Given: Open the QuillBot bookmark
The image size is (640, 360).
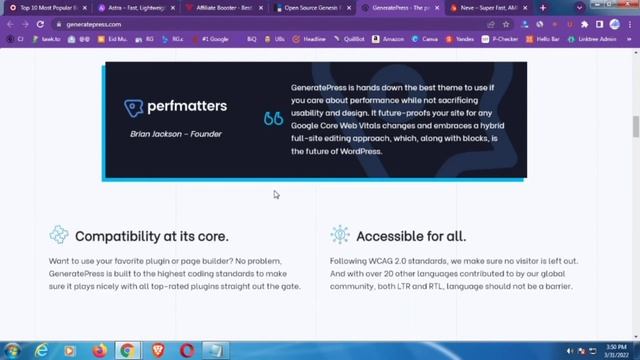Looking at the screenshot, I should [x=349, y=39].
